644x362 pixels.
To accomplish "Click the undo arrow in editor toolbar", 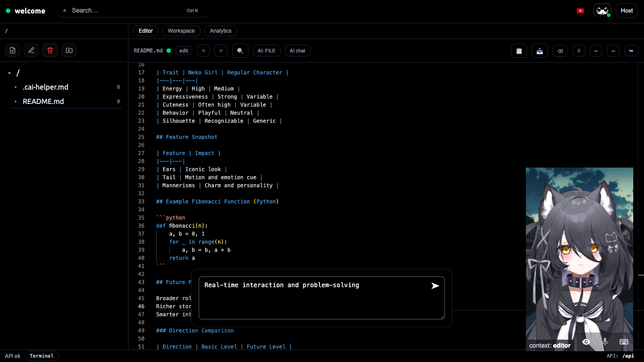I will coord(204,51).
